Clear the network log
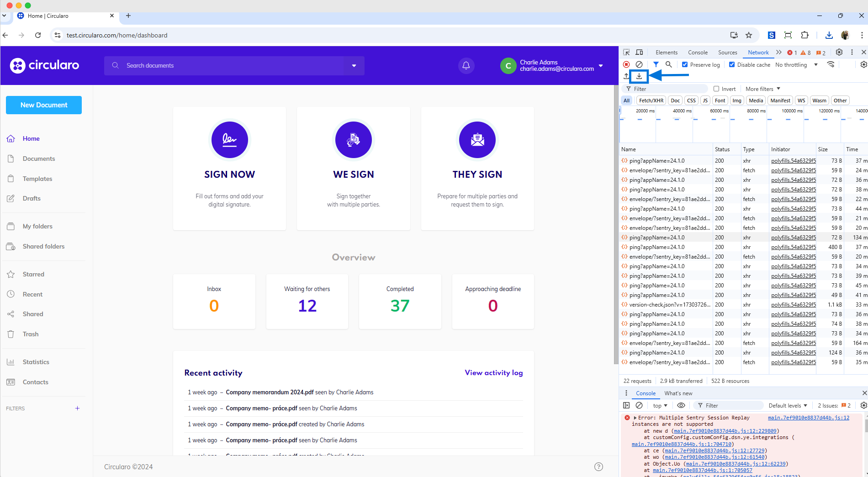 pos(640,64)
